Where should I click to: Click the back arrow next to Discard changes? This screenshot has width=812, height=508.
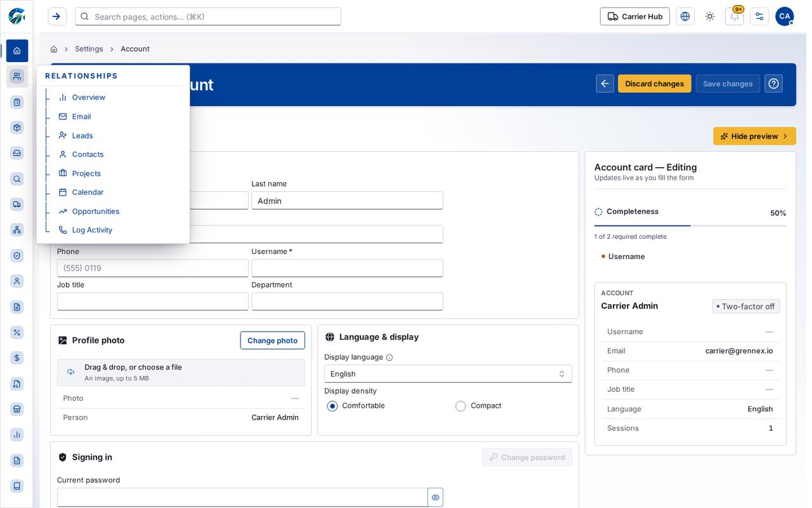605,84
